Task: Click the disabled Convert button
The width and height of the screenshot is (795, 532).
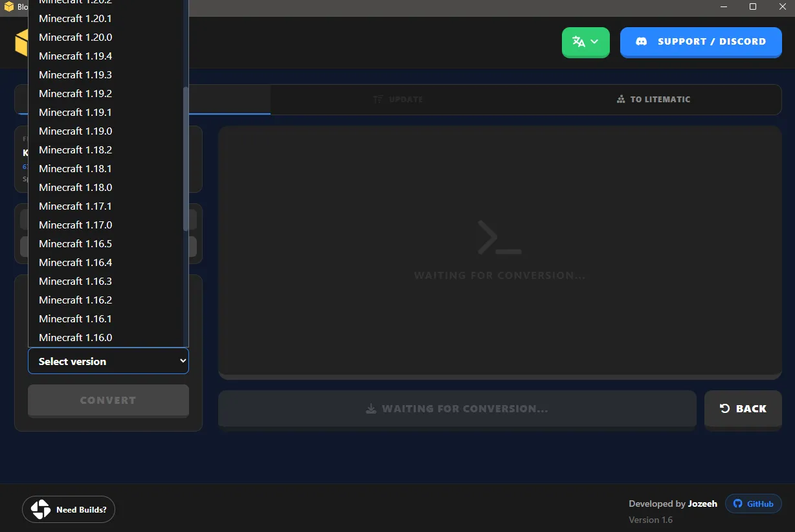Action: click(108, 401)
